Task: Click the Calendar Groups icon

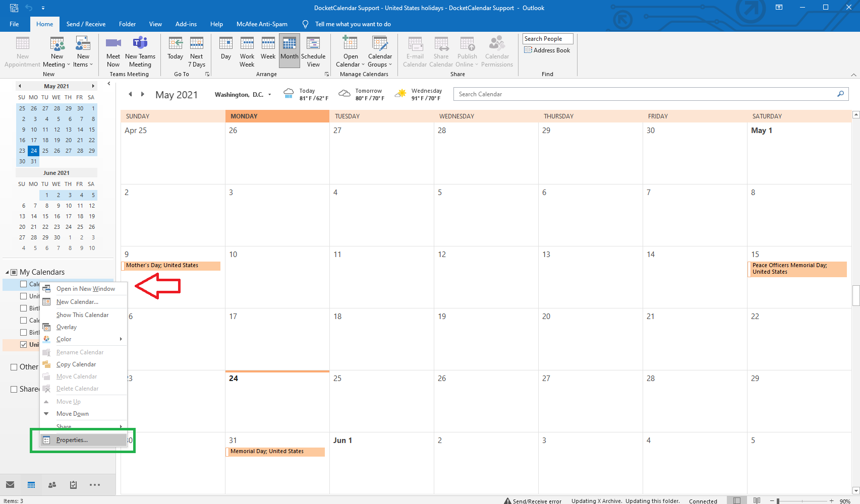Action: (x=380, y=44)
